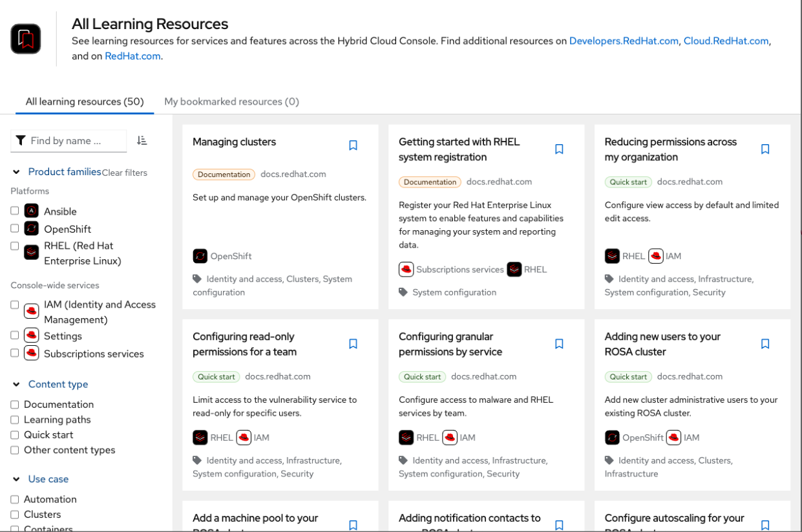
Task: Open the All learning resources tab
Action: 85,101
